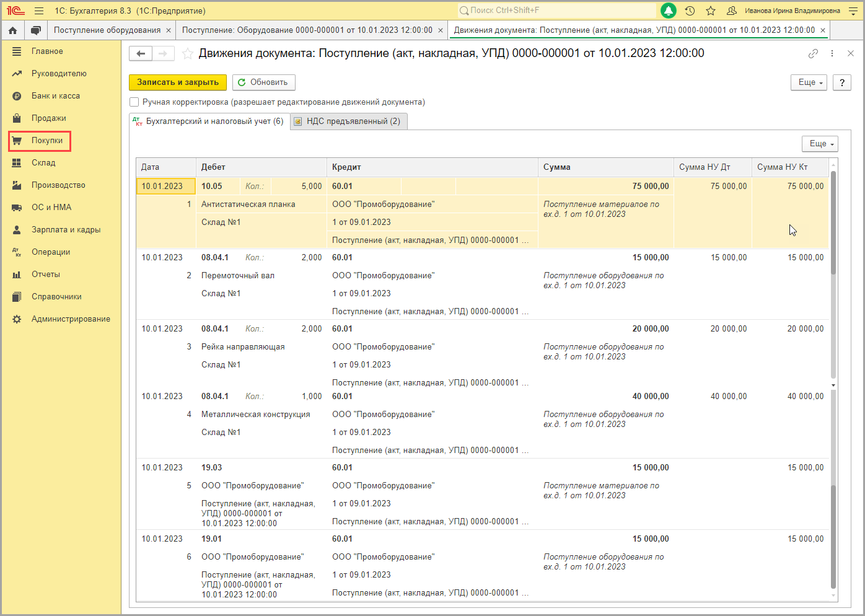Navigate forward with right arrow
This screenshot has height=616, width=865.
click(x=163, y=54)
